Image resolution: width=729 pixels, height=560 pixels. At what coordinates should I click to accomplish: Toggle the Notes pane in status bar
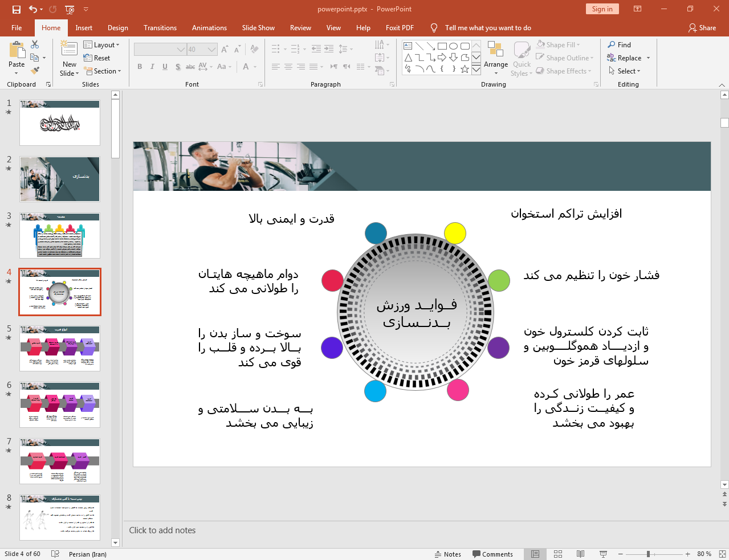coord(447,554)
